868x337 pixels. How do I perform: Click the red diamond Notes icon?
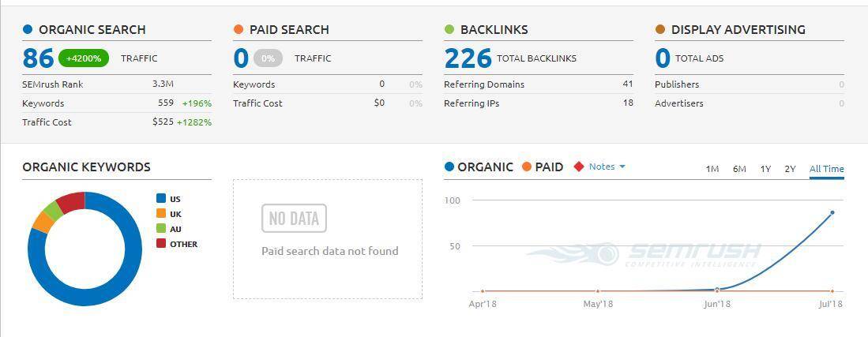[579, 167]
